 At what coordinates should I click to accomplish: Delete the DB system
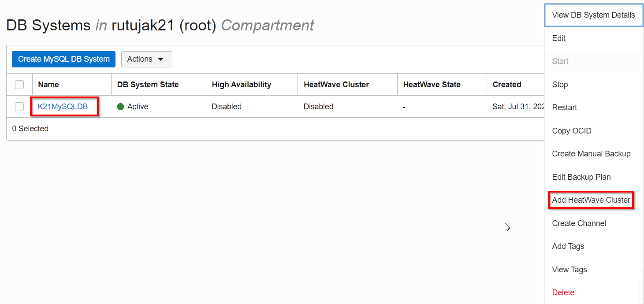pyautogui.click(x=563, y=292)
